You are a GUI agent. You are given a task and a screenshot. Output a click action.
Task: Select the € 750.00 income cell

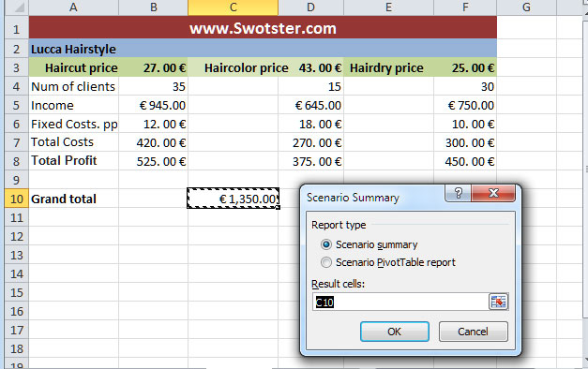click(x=465, y=105)
